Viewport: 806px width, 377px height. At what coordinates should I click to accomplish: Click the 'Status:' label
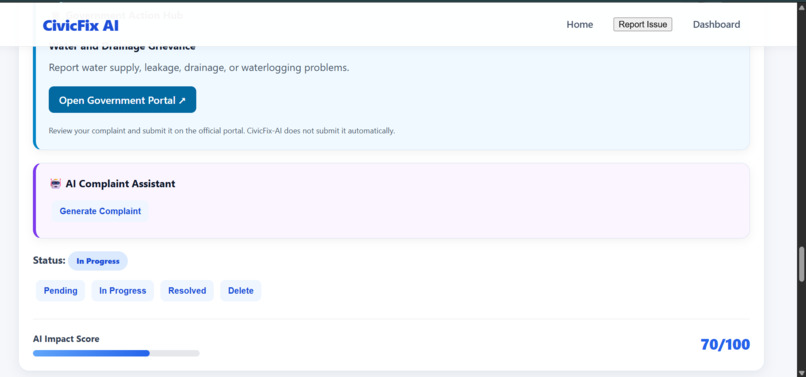pyautogui.click(x=49, y=261)
